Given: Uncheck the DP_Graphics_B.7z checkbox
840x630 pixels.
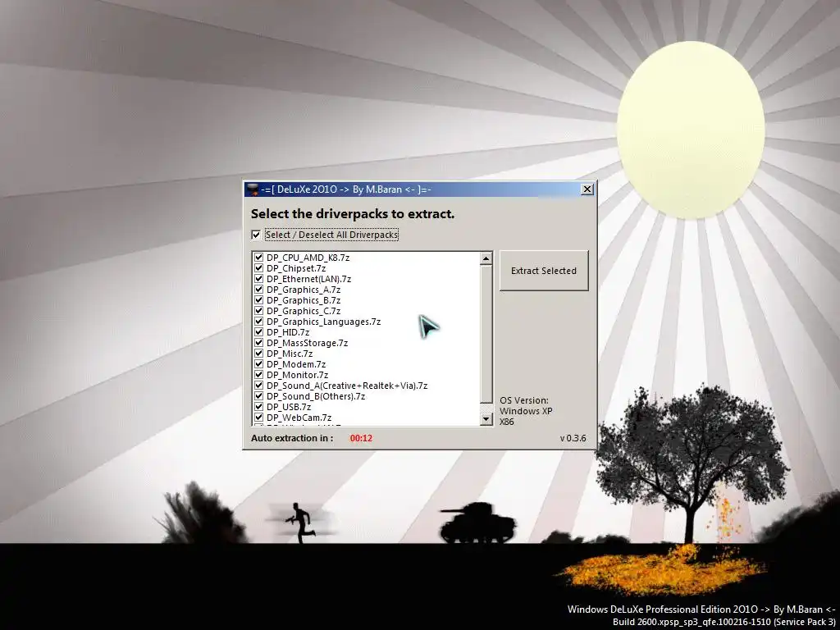Looking at the screenshot, I should [x=258, y=300].
